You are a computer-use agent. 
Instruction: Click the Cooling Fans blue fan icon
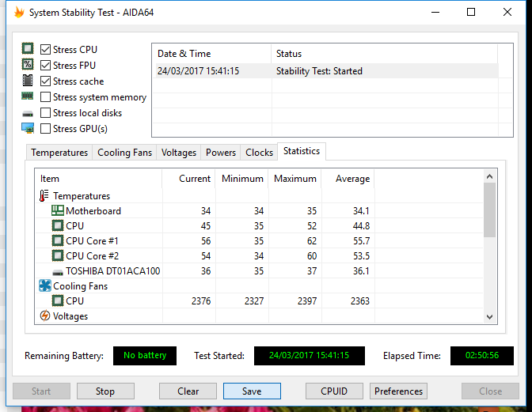point(45,285)
